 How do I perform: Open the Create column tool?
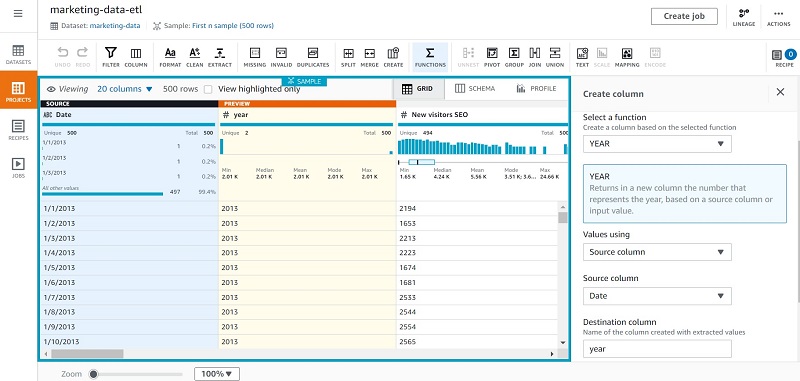tap(393, 57)
